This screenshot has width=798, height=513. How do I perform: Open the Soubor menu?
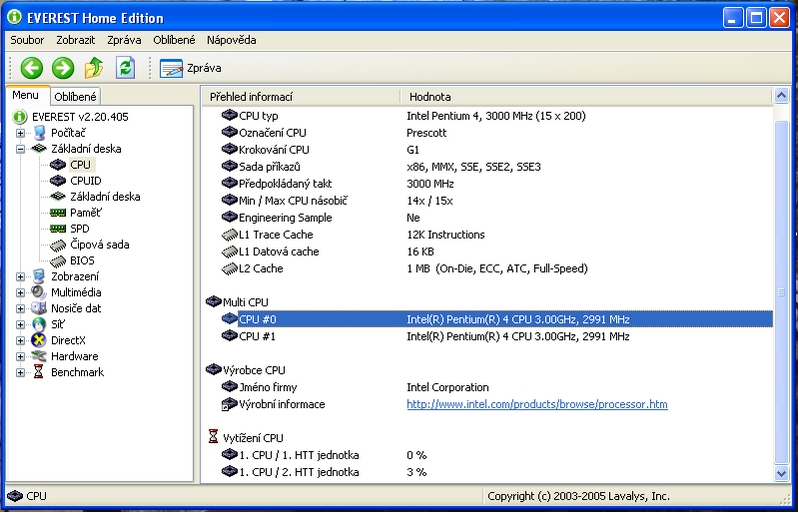tap(27, 40)
